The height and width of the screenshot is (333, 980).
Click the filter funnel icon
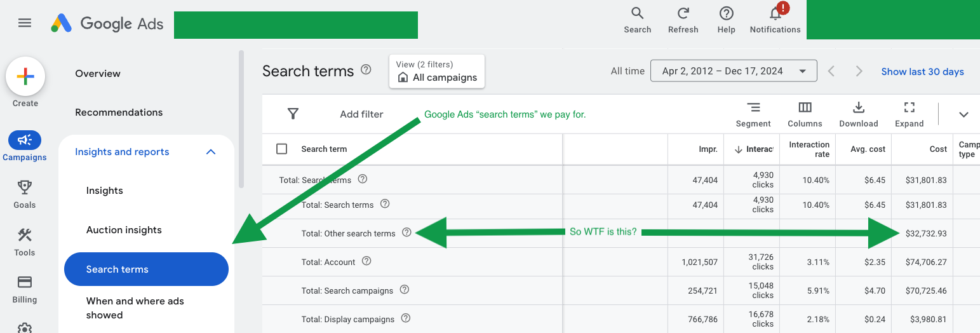[293, 114]
